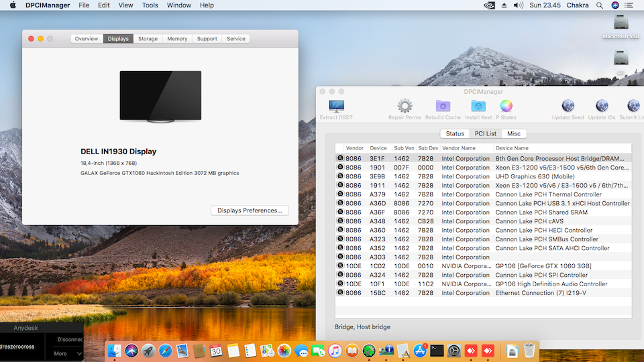Select the GP106 High Definition Audio Controller row
This screenshot has width=644, height=362.
coord(484,284)
